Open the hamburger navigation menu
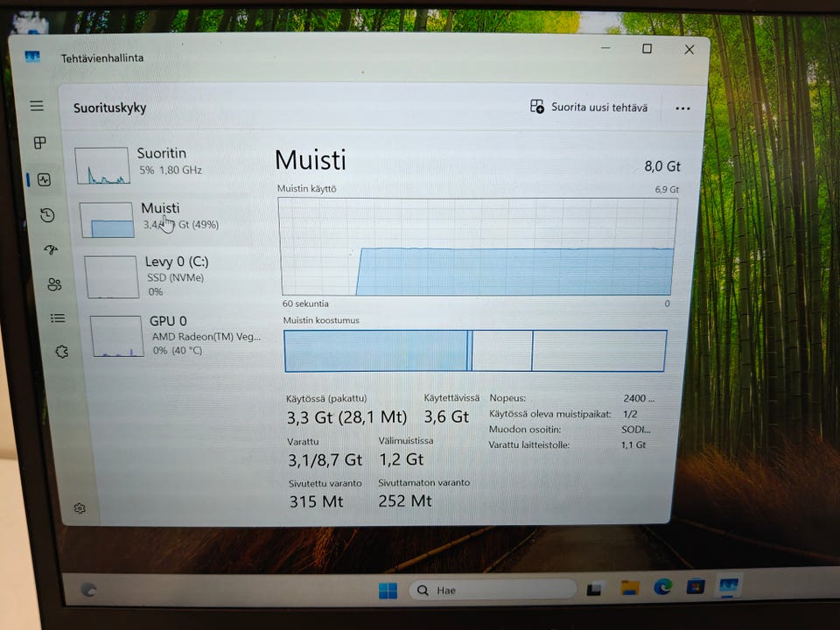Screen dimensions: 840x630 [37, 106]
